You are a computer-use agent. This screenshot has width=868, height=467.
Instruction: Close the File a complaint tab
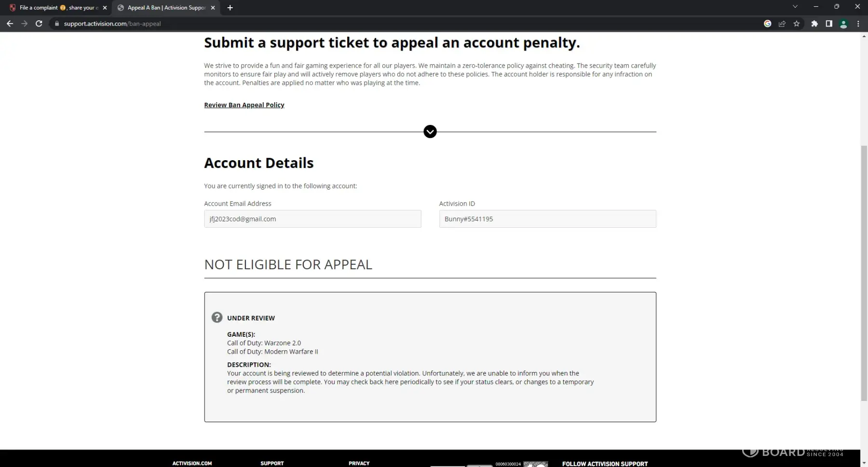click(x=105, y=8)
